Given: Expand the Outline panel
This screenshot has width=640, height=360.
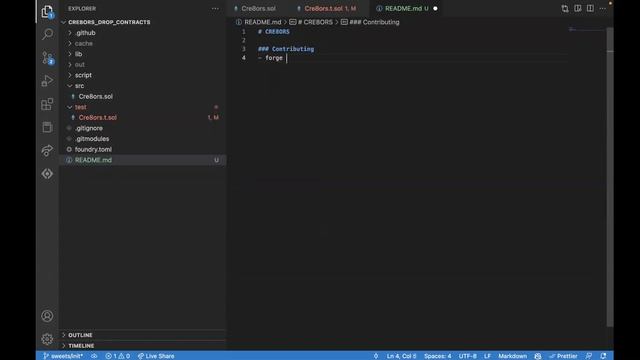Looking at the screenshot, I should 80,335.
